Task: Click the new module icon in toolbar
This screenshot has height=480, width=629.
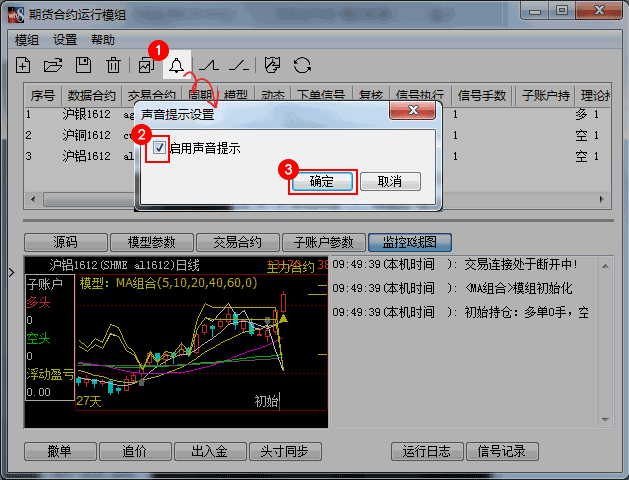Action: 22,66
